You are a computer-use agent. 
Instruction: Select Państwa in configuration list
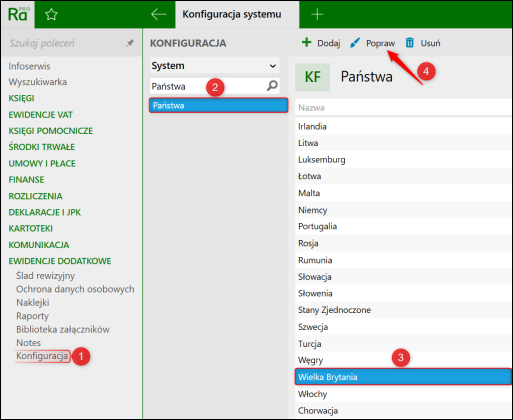(x=218, y=105)
